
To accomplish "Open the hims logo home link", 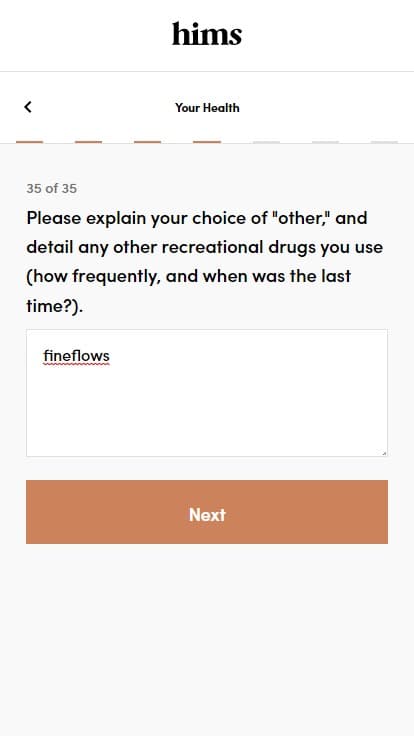I will pos(207,34).
